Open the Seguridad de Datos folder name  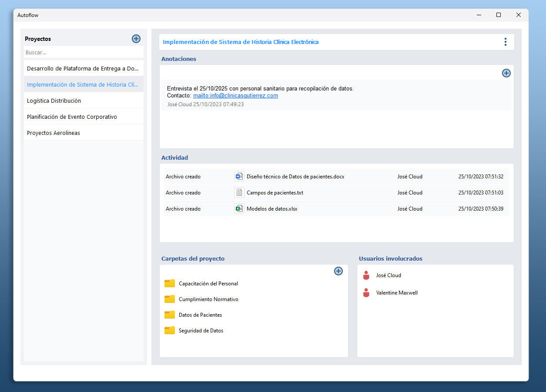[x=201, y=331]
